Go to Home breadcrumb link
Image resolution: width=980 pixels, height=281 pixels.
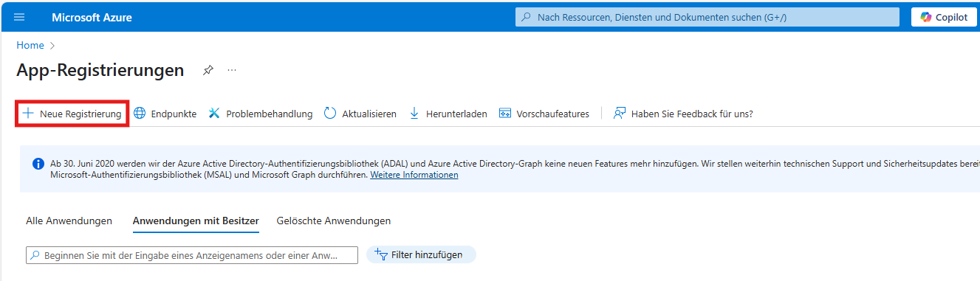(x=30, y=45)
